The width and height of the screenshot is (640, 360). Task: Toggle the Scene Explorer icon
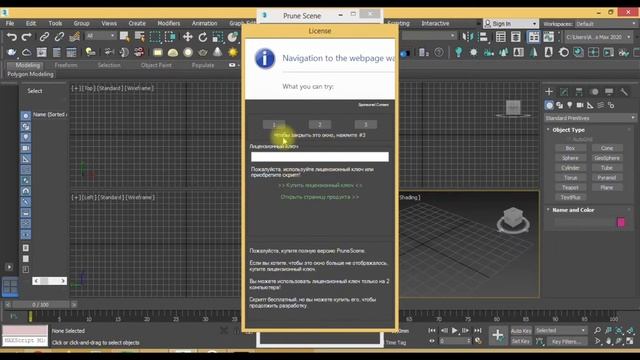(x=500, y=37)
